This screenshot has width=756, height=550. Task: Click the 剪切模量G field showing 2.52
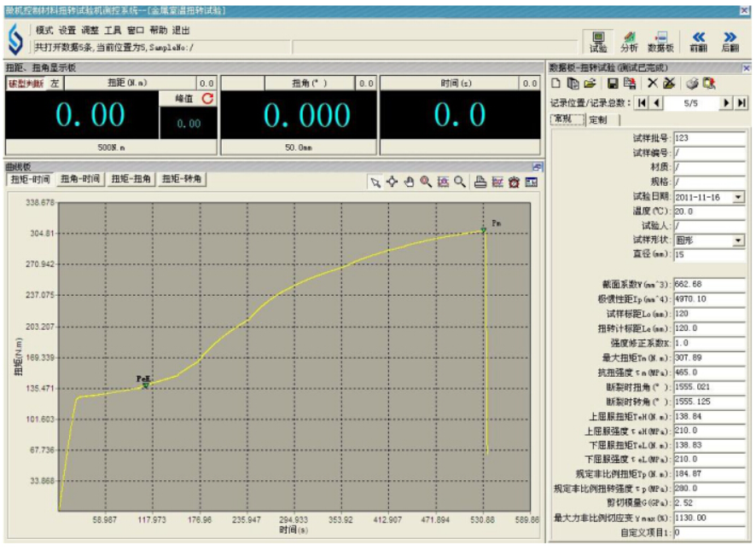coord(709,503)
